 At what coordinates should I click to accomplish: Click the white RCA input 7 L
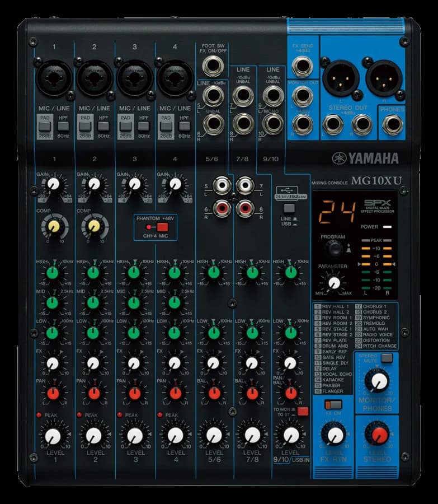click(244, 185)
